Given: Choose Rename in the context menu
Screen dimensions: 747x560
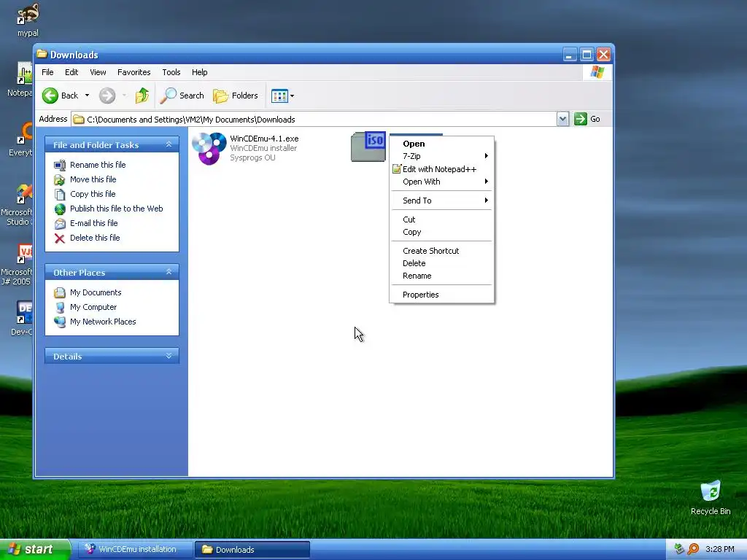Looking at the screenshot, I should pyautogui.click(x=441, y=276).
